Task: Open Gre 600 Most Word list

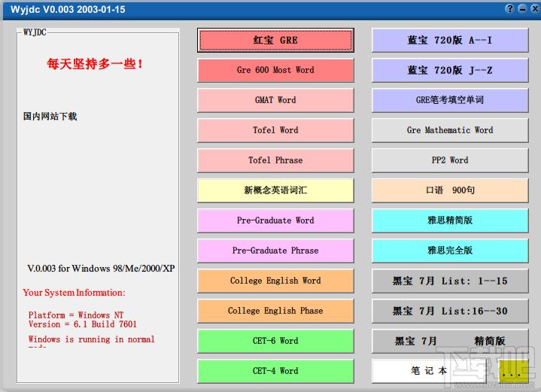Action: (x=275, y=70)
